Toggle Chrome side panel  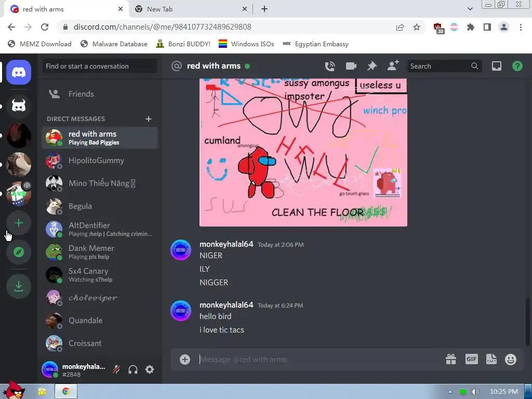(x=487, y=27)
